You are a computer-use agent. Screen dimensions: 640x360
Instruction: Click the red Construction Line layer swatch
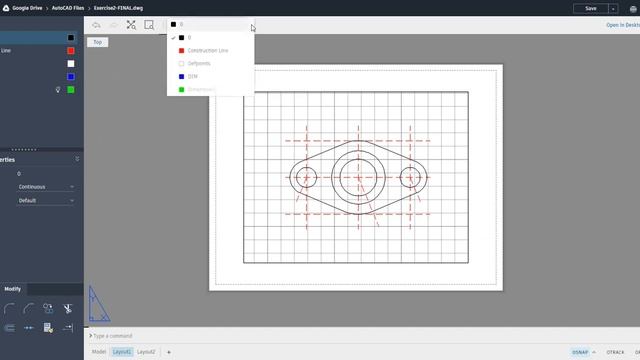(71, 51)
